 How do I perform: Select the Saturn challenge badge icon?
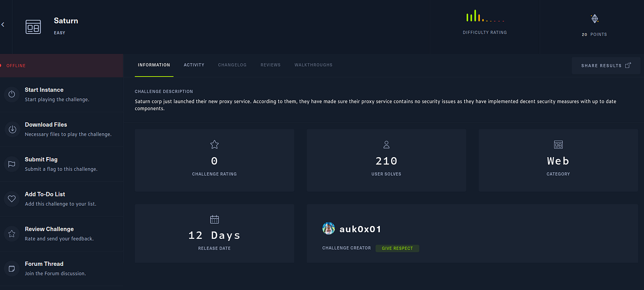[33, 27]
